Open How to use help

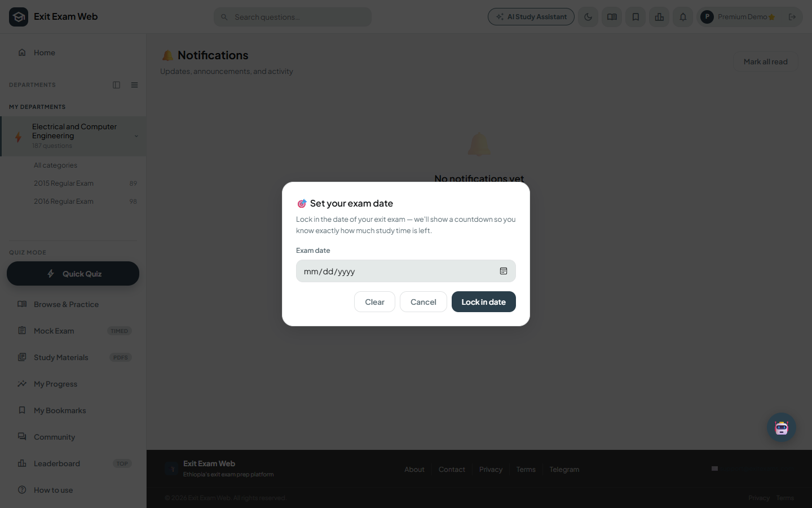click(73, 490)
